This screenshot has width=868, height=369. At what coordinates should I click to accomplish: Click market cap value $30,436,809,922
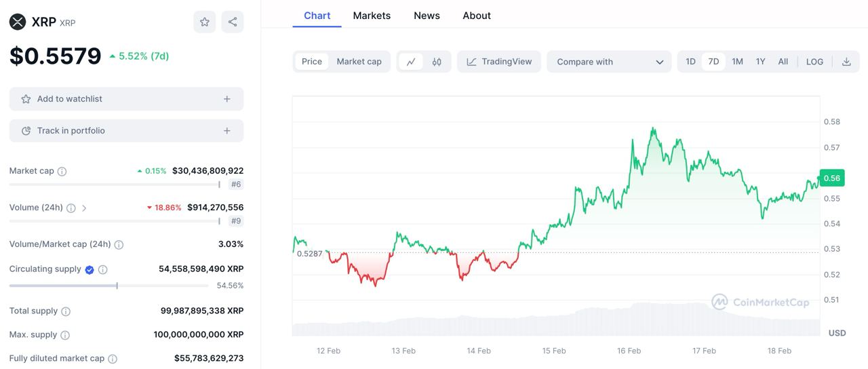[208, 171]
